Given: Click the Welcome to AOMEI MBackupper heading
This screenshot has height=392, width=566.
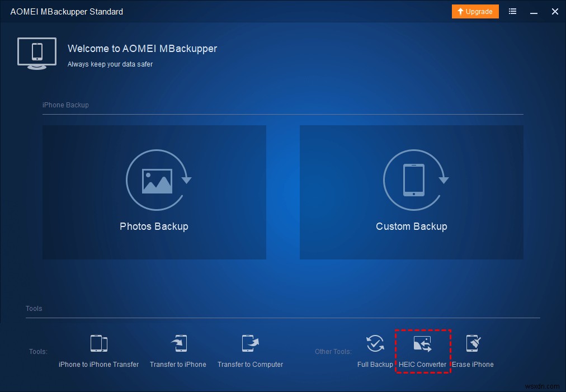Looking at the screenshot, I should click(142, 49).
